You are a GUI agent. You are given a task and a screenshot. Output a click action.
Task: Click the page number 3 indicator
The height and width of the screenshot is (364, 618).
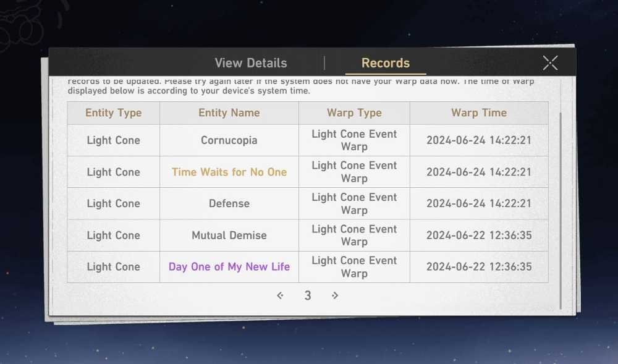308,295
